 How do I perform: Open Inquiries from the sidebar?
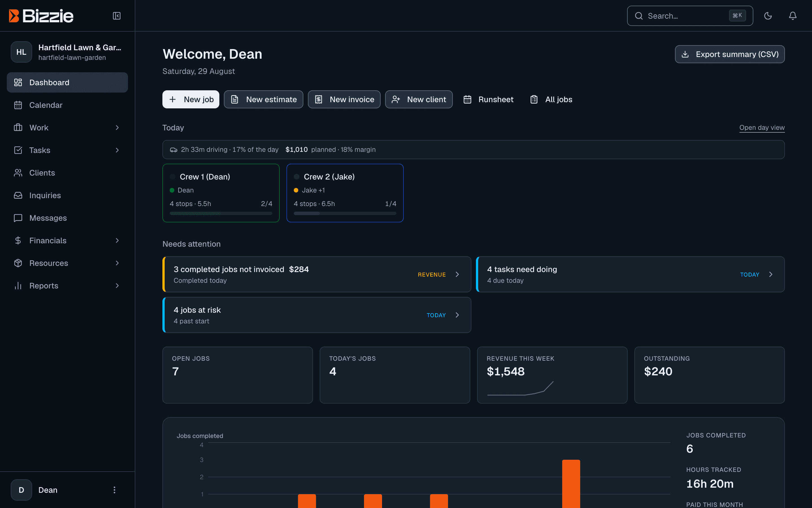[67, 195]
